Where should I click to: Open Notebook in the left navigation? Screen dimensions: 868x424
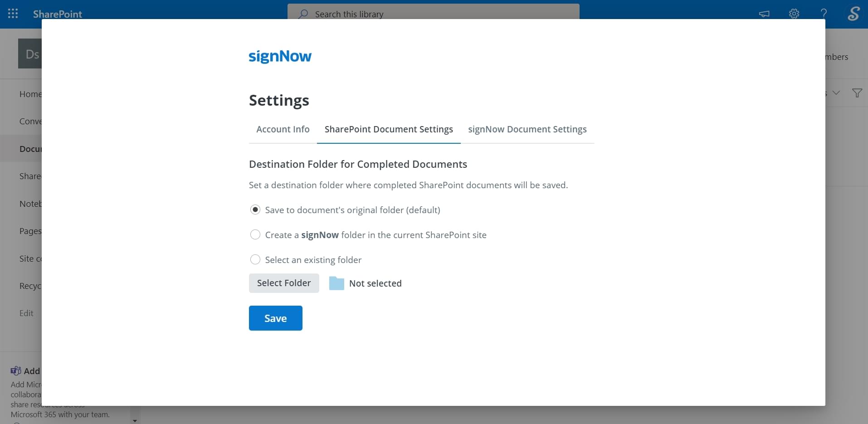coord(30,204)
